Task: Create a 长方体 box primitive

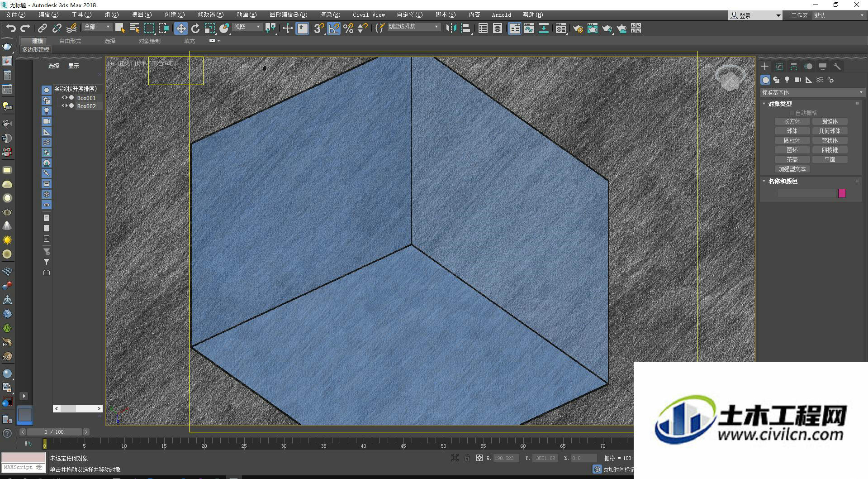Action: coord(792,121)
